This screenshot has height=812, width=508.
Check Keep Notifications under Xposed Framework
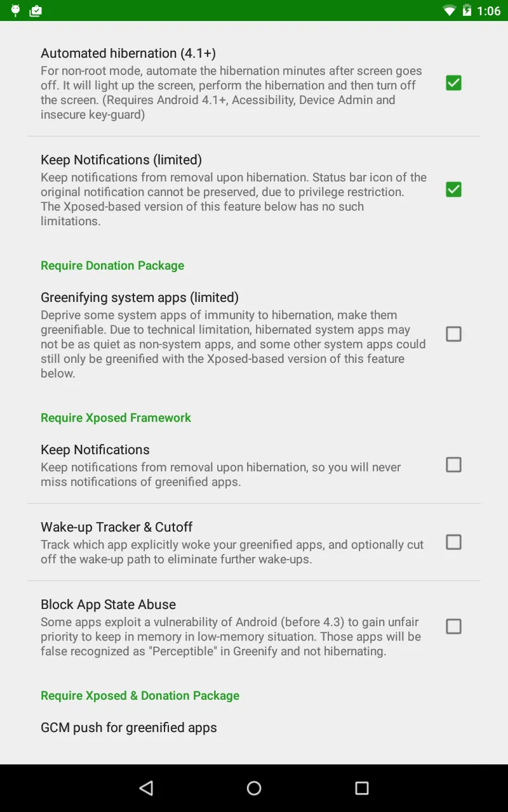pyautogui.click(x=453, y=464)
